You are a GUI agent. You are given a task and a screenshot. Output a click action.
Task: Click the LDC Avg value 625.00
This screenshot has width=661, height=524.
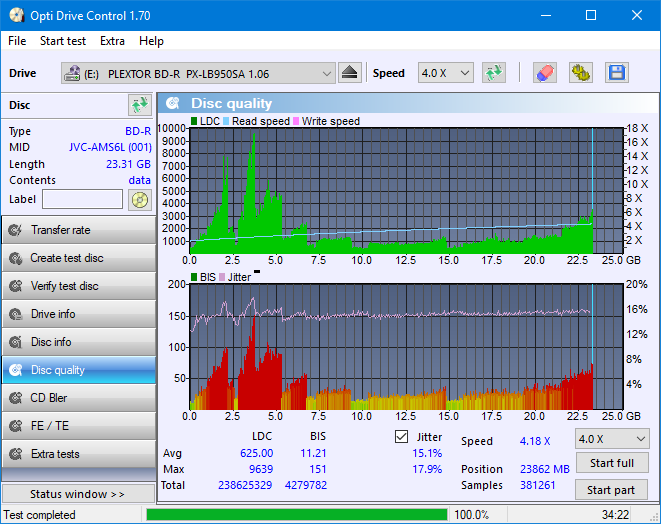tap(256, 453)
